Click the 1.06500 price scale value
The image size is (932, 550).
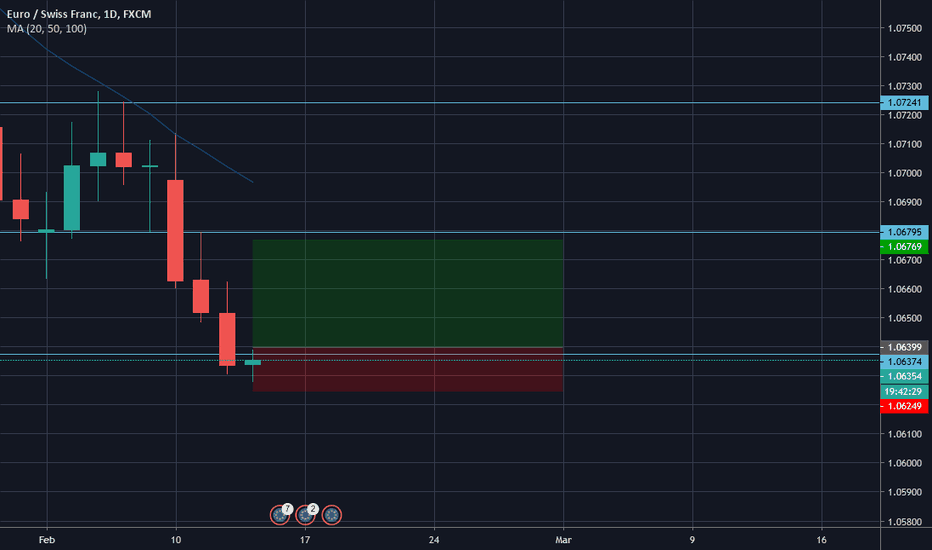click(905, 319)
